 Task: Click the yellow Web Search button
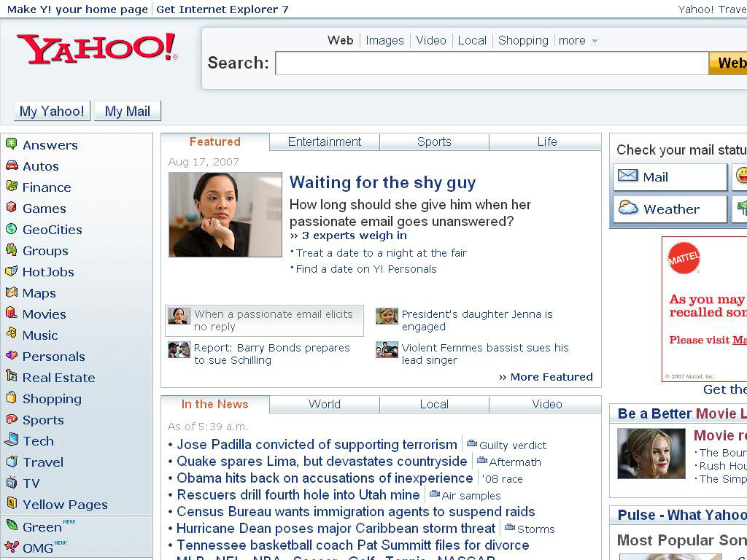click(x=728, y=63)
